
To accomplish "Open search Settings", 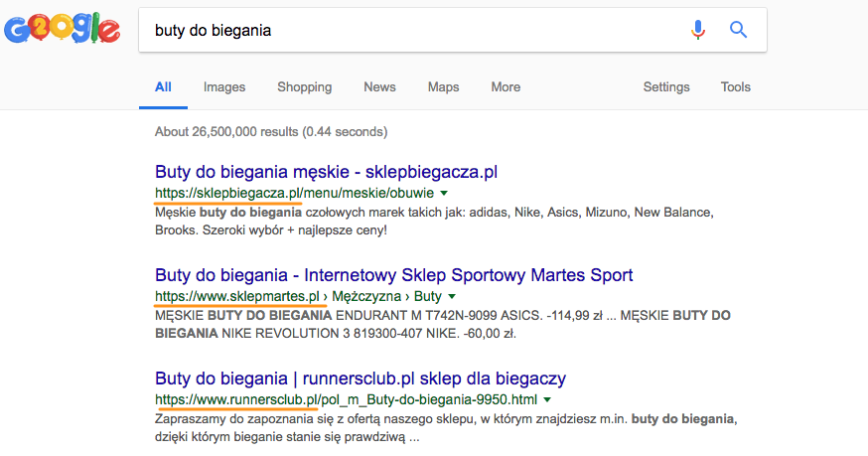I will (666, 87).
